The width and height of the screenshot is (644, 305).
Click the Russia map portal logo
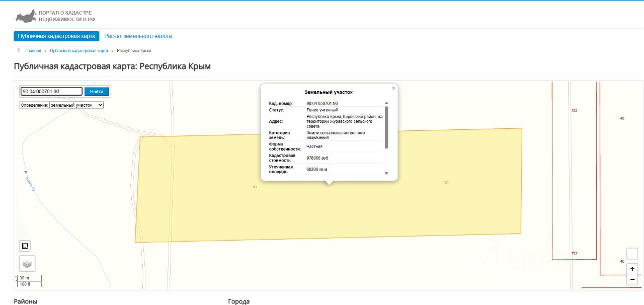point(26,16)
